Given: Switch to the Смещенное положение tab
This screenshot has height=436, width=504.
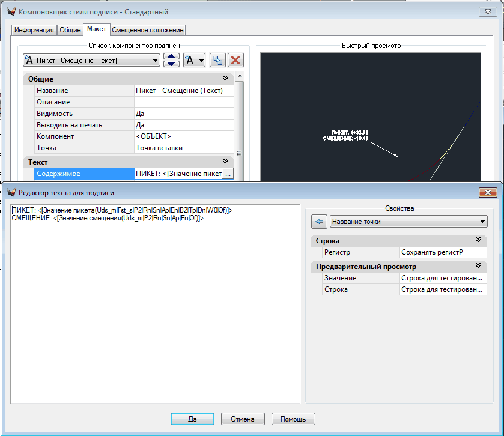Looking at the screenshot, I should pyautogui.click(x=148, y=30).
